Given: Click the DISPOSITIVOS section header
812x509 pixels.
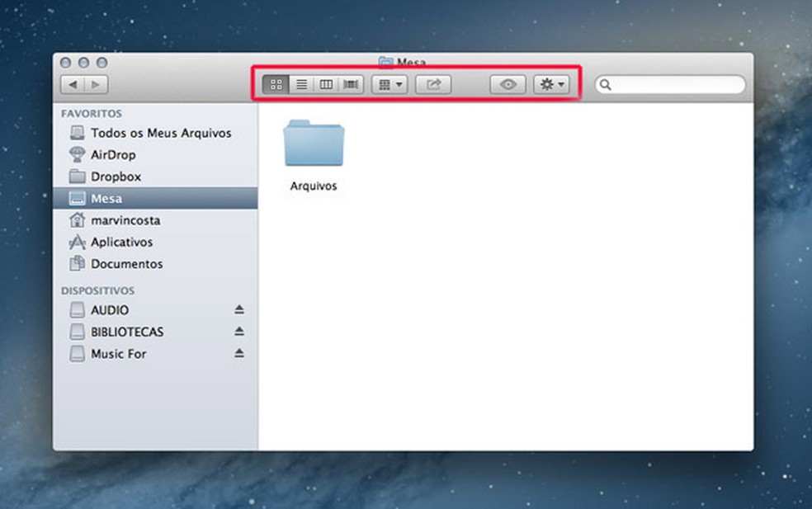Looking at the screenshot, I should [98, 290].
